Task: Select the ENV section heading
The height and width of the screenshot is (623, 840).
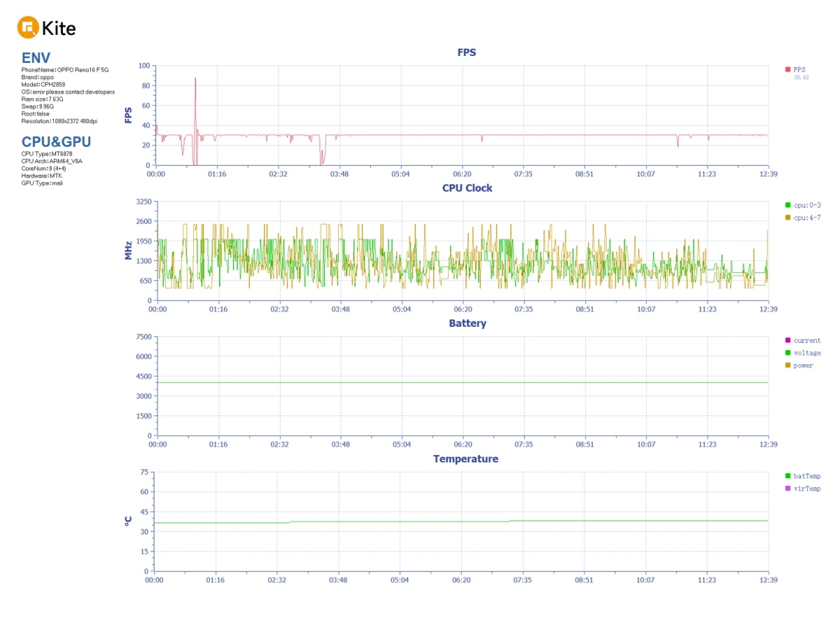Action: tap(36, 58)
